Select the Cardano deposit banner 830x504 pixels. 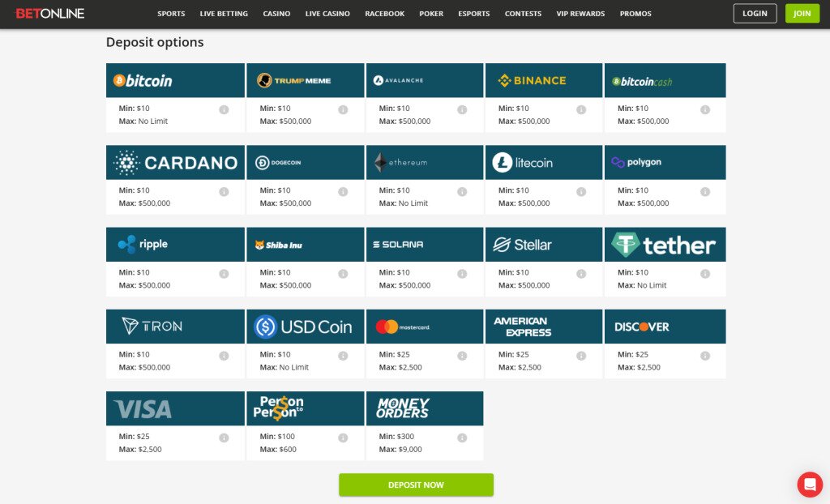[x=175, y=163]
